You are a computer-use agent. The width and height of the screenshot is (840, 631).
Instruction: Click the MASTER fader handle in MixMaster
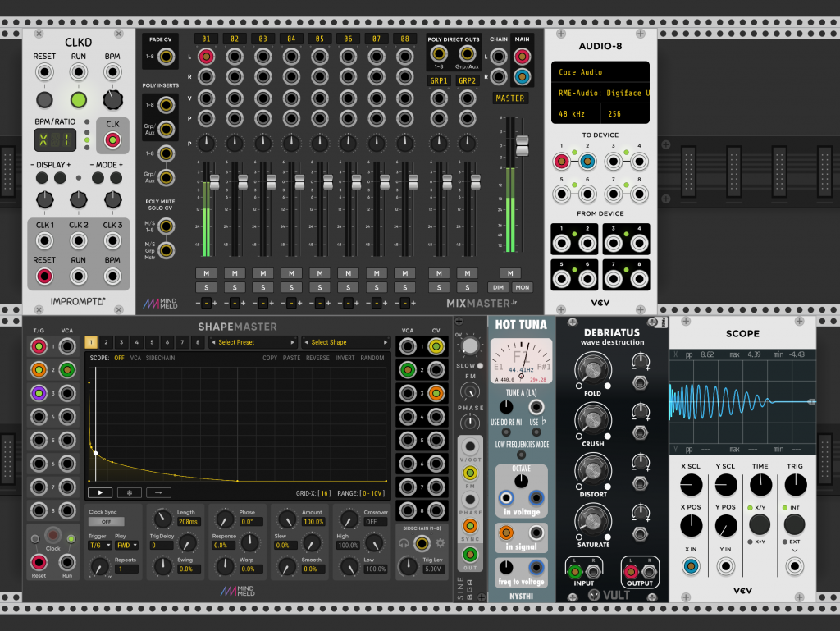pos(522,146)
